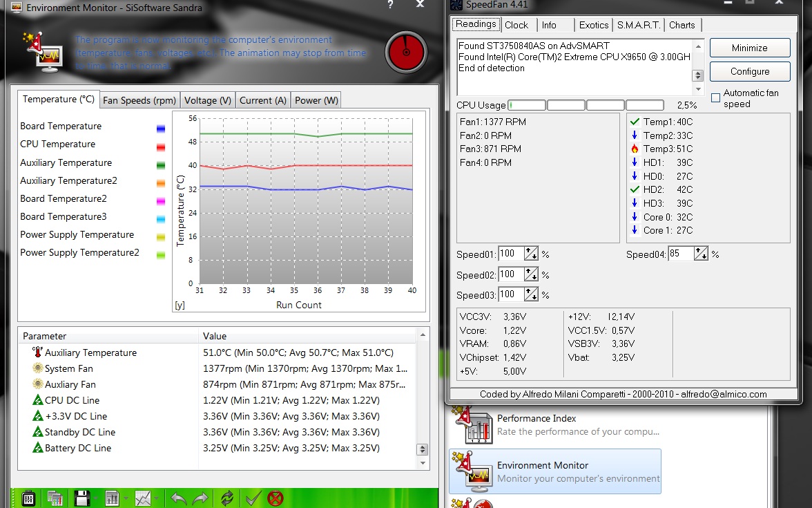This screenshot has width=812, height=508.
Task: Click the Performance Index module icon
Action: [472, 425]
